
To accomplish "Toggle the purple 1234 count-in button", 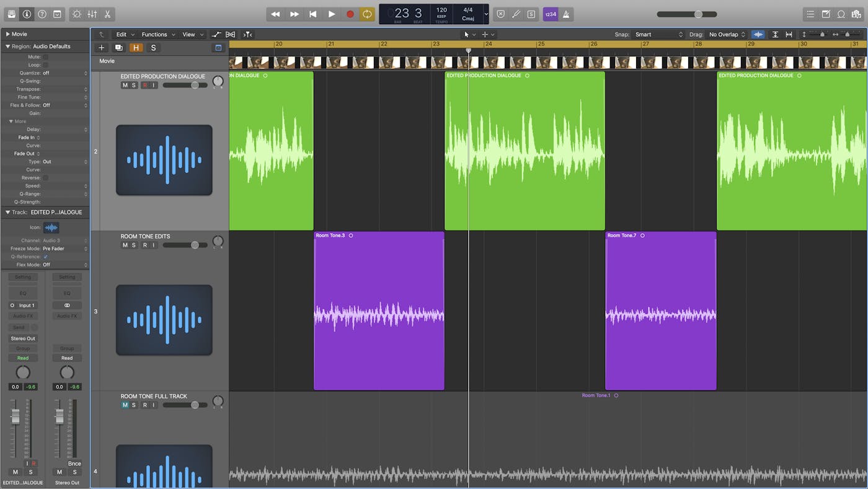I will tap(551, 14).
